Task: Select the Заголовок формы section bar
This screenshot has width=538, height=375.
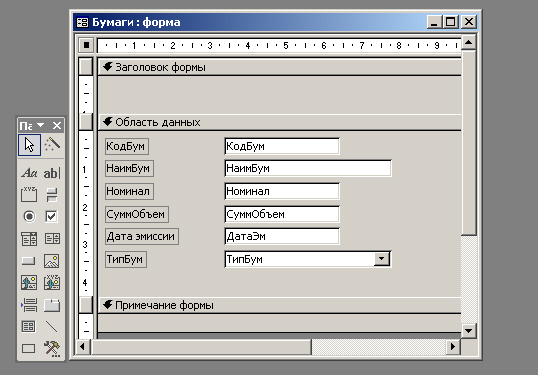Action: (279, 67)
